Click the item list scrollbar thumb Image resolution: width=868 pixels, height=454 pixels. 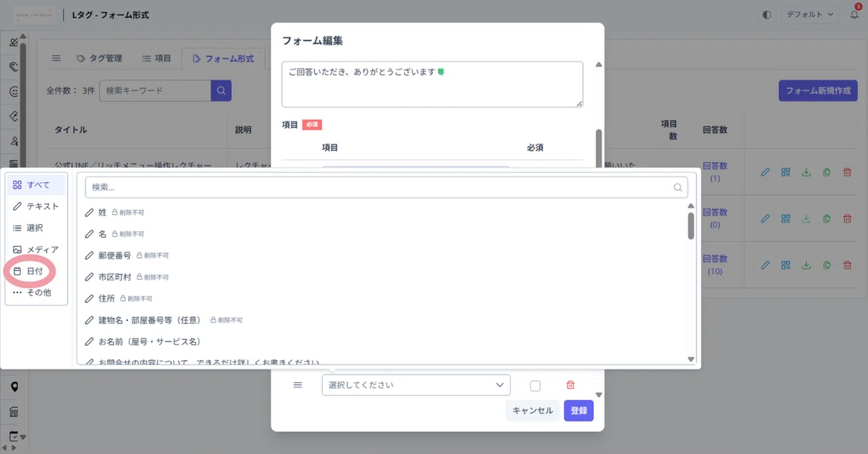[x=691, y=226]
